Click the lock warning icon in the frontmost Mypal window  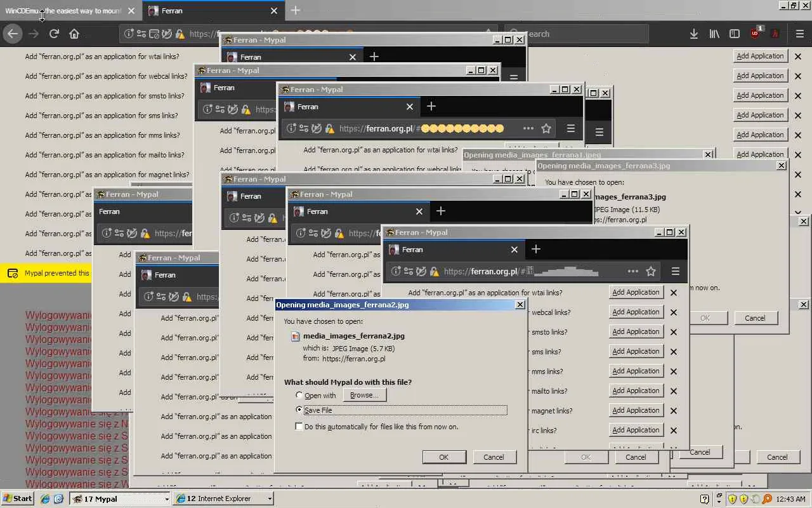click(434, 271)
